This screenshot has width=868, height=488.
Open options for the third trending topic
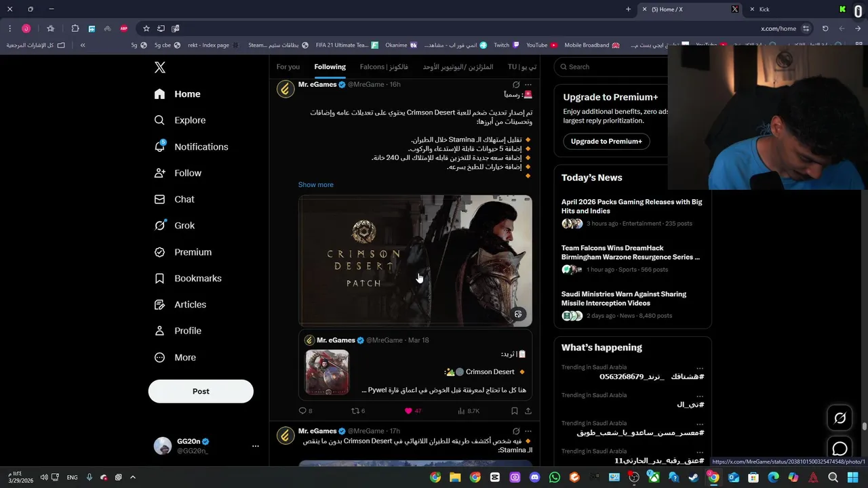(x=700, y=424)
